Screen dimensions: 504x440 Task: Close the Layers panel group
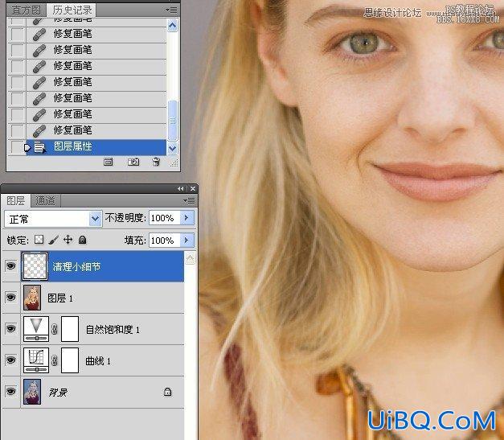tap(193, 189)
